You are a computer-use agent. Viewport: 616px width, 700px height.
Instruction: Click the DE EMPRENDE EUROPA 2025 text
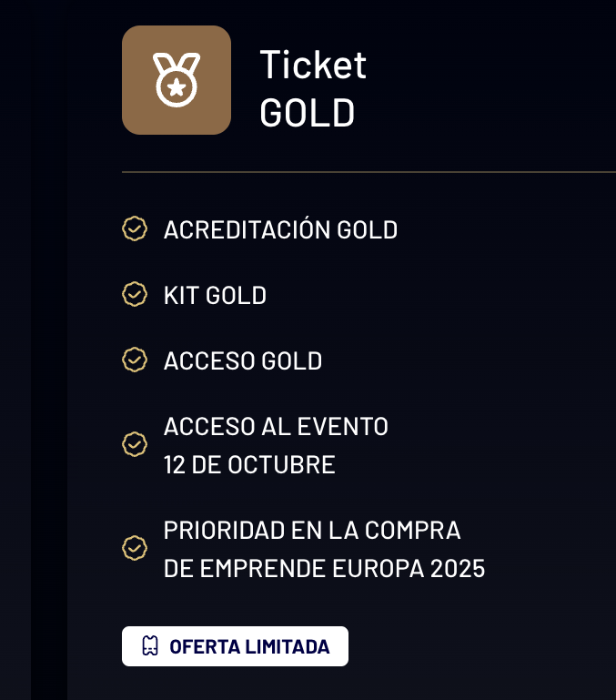324,569
